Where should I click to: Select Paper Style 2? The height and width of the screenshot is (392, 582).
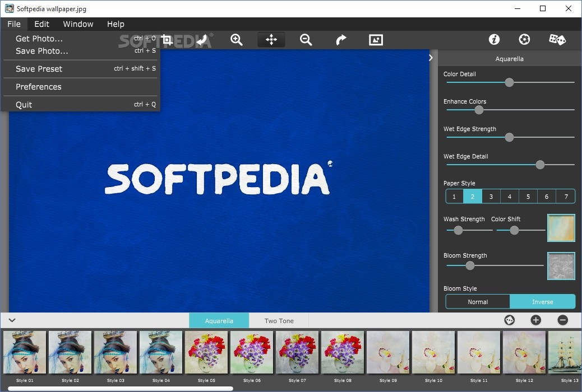(x=473, y=197)
